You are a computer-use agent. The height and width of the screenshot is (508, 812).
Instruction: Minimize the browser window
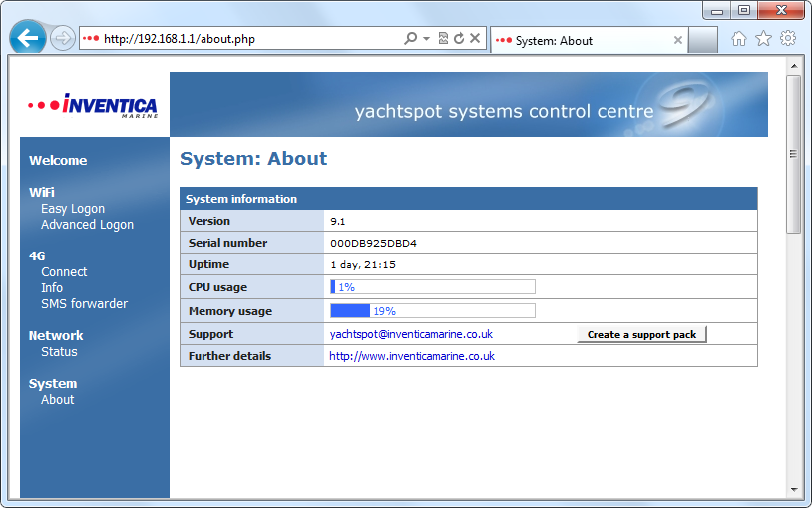[717, 11]
